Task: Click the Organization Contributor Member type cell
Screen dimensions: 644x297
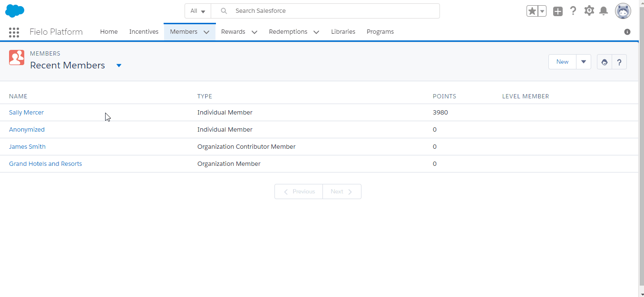Action: [x=246, y=147]
